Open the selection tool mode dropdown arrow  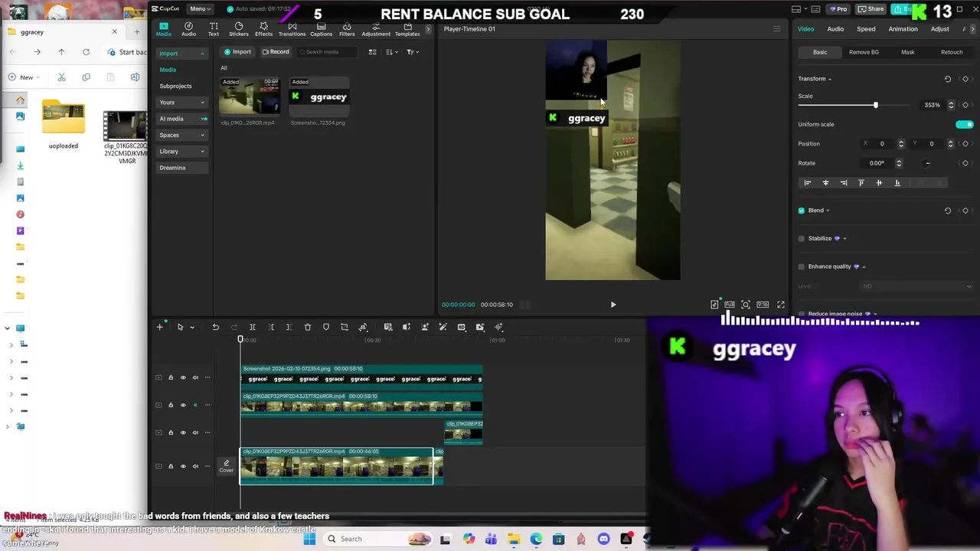click(x=192, y=328)
